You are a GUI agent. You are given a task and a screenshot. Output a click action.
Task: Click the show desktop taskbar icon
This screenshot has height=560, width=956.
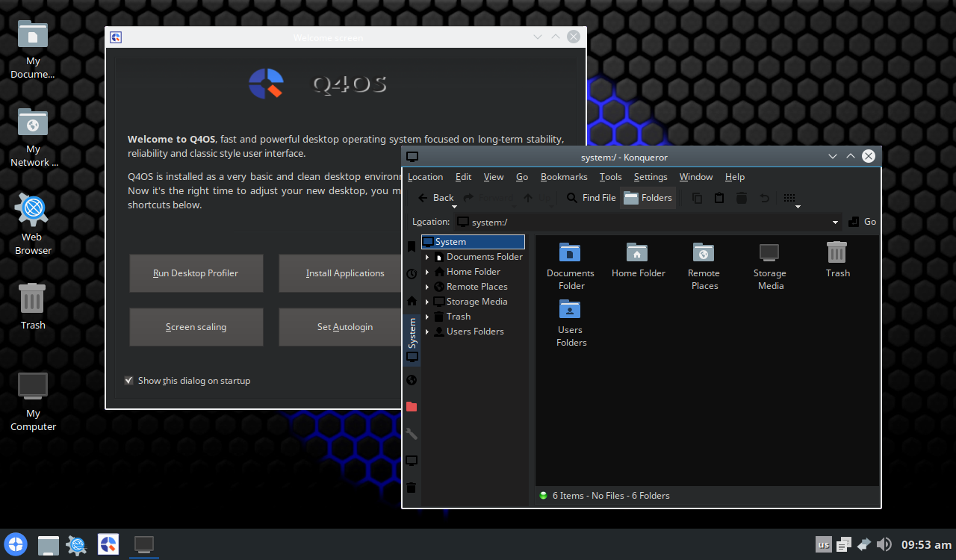pyautogui.click(x=49, y=545)
